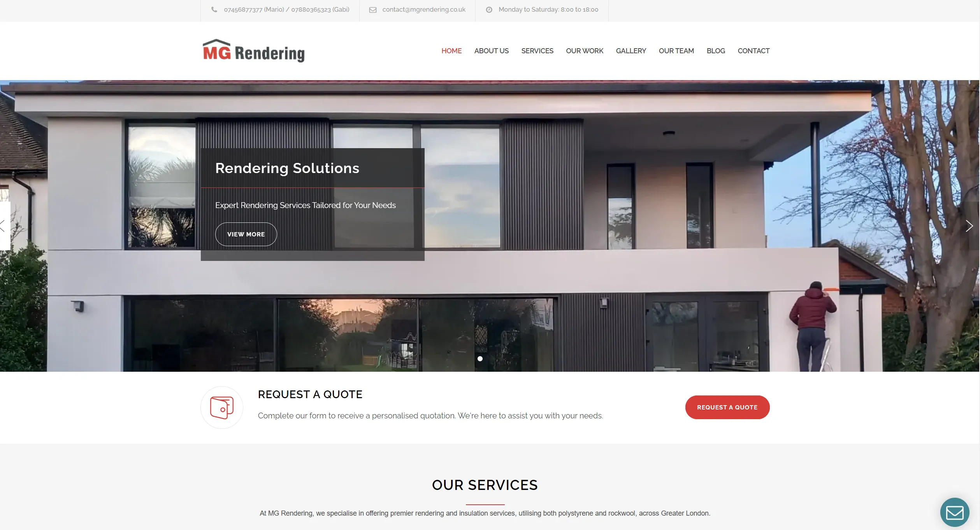The image size is (980, 530).
Task: Select the GALLERY menu tab
Action: click(630, 51)
